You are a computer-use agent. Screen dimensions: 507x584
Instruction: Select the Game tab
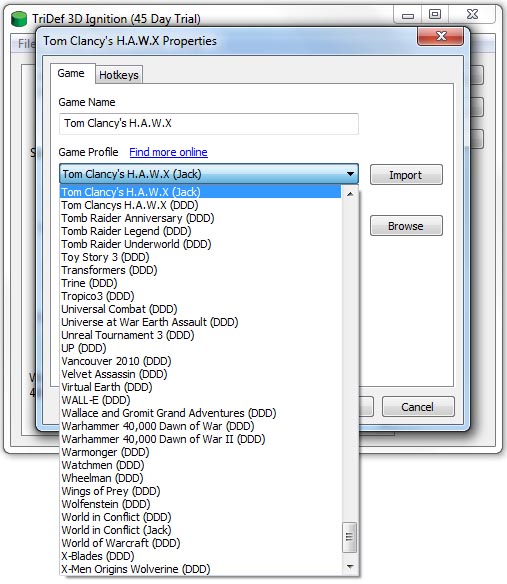(x=71, y=73)
